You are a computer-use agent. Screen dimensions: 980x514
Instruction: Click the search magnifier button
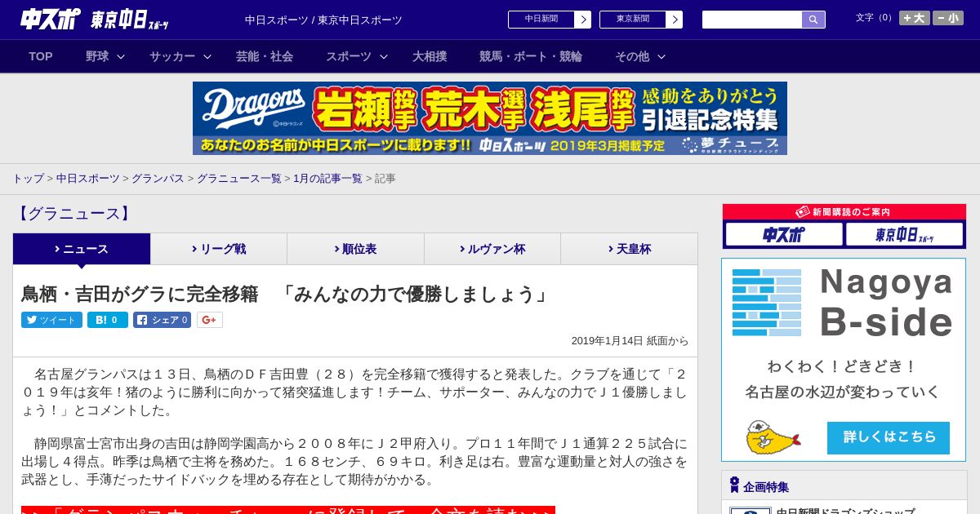pyautogui.click(x=813, y=20)
